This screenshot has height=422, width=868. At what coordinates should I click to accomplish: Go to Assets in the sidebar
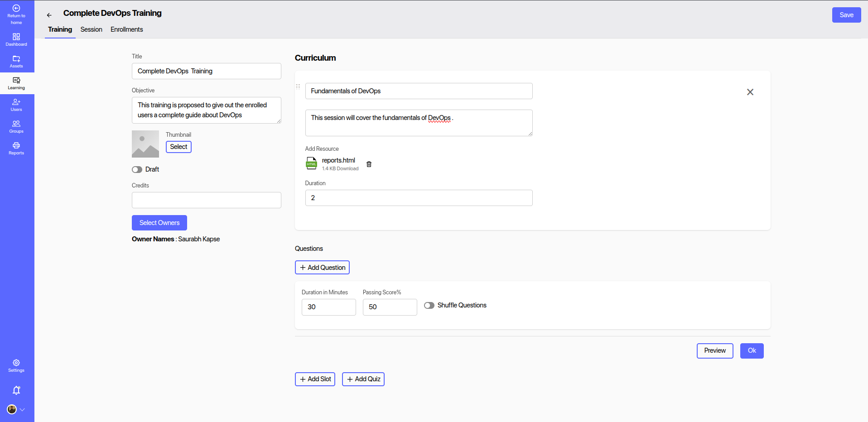(16, 61)
